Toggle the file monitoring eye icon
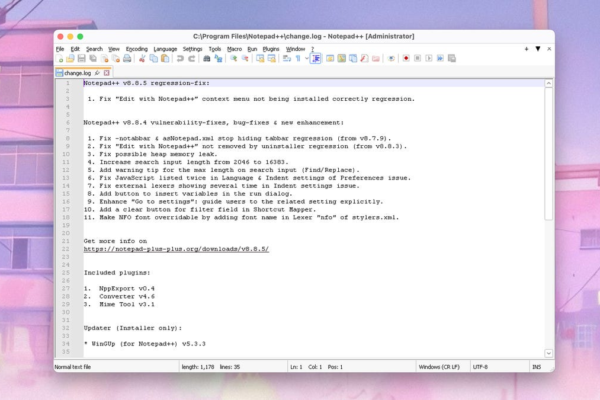The height and width of the screenshot is (400, 600). point(391,59)
